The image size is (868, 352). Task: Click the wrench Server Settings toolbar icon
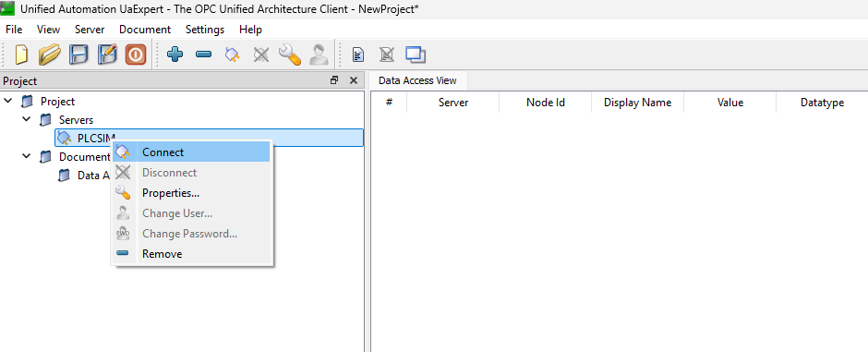click(290, 55)
